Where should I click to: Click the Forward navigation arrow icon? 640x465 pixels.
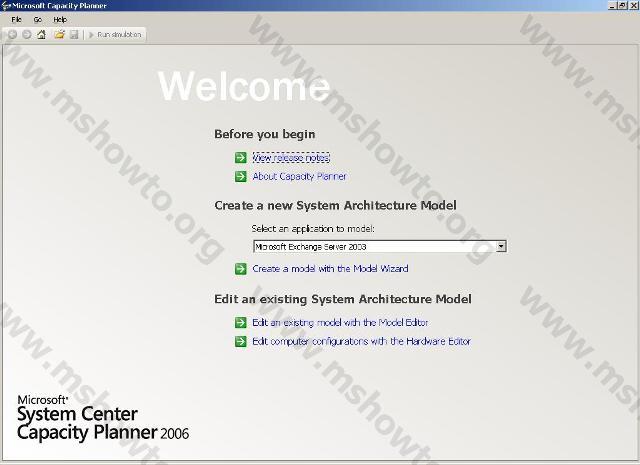(27, 35)
